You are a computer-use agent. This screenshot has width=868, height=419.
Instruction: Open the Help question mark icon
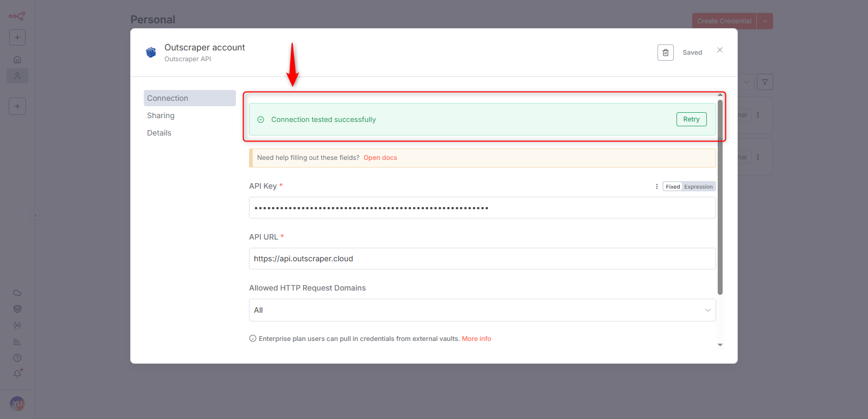(x=17, y=358)
